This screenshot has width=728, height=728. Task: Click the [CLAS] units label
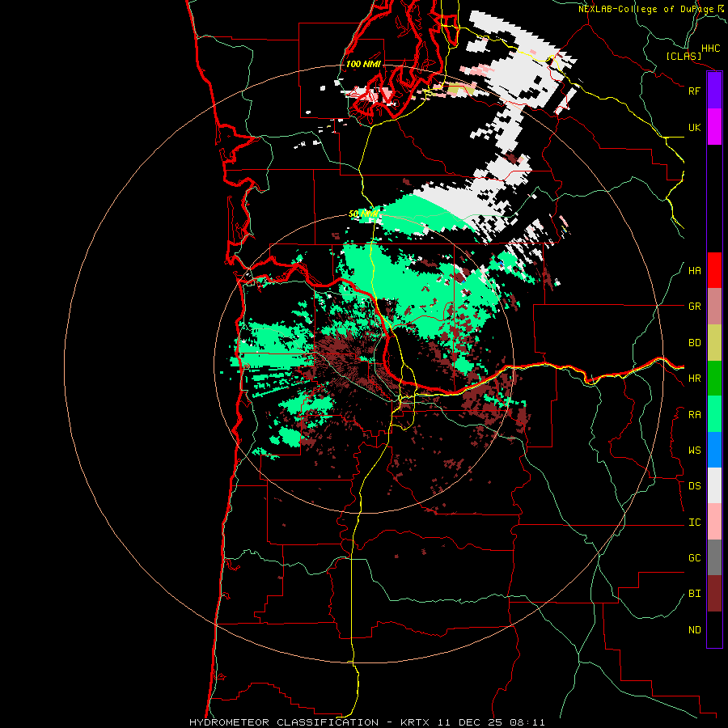tap(684, 57)
